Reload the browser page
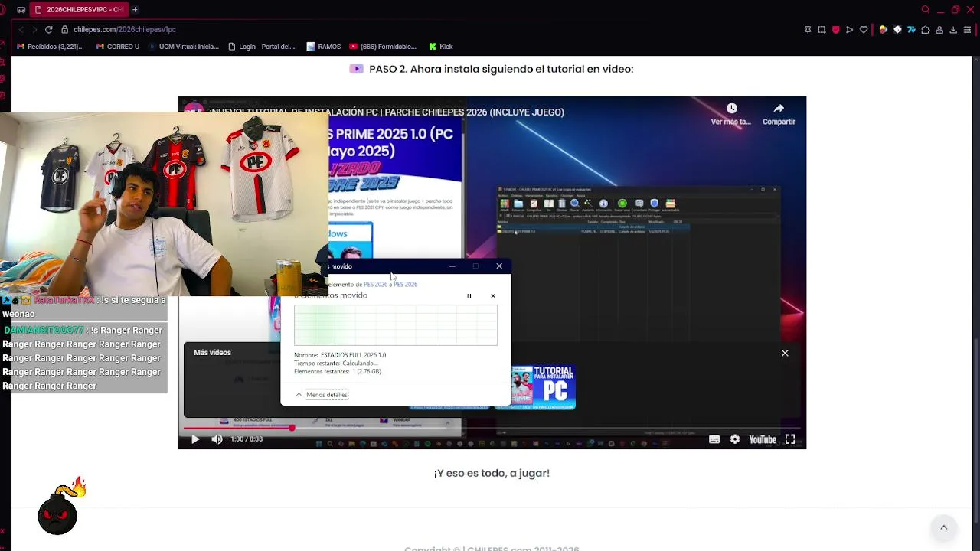The height and width of the screenshot is (551, 980). click(48, 29)
